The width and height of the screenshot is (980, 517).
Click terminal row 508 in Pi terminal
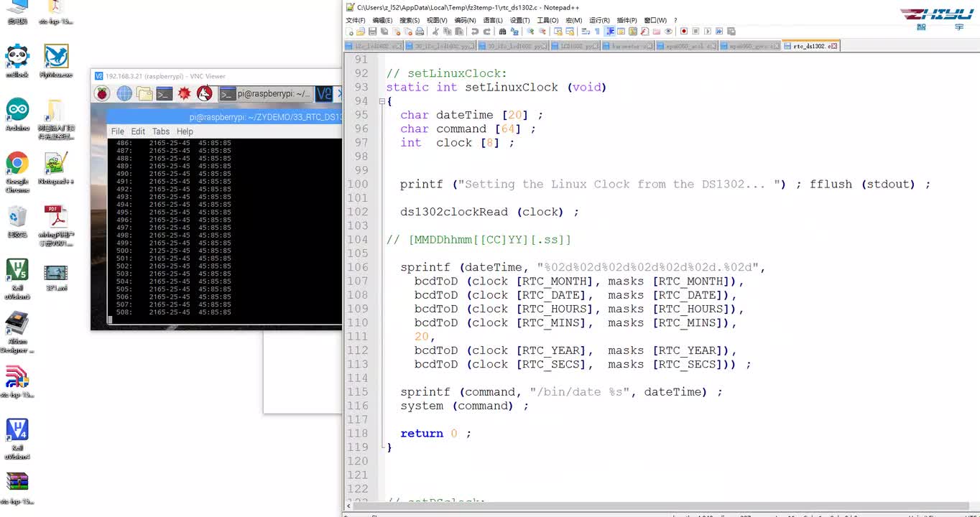click(174, 312)
